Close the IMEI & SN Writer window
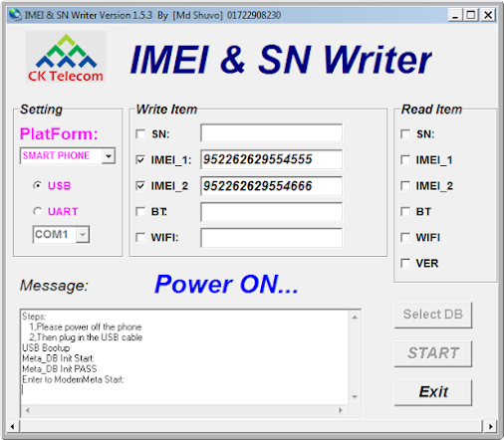 point(488,15)
